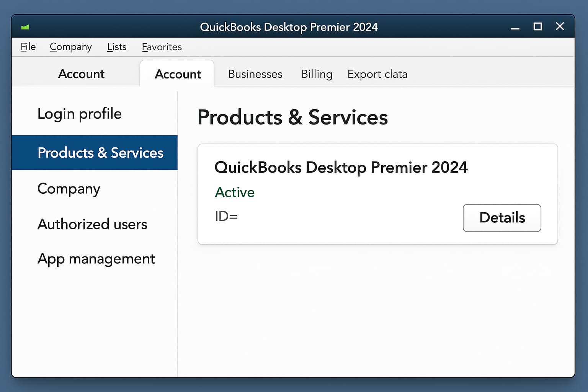
Task: Click the leftmost Account heading label
Action: point(81,74)
